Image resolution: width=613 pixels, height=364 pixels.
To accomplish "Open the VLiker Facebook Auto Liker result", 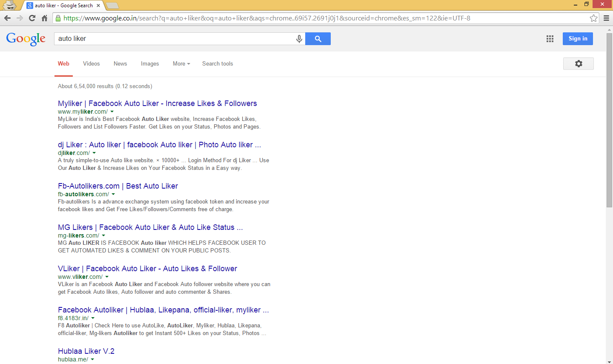I will [x=147, y=269].
